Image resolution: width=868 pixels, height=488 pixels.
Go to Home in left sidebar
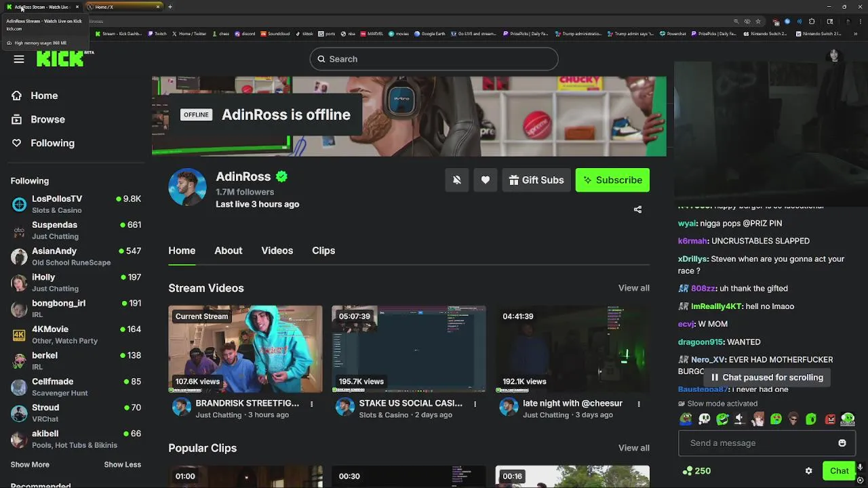click(x=44, y=96)
